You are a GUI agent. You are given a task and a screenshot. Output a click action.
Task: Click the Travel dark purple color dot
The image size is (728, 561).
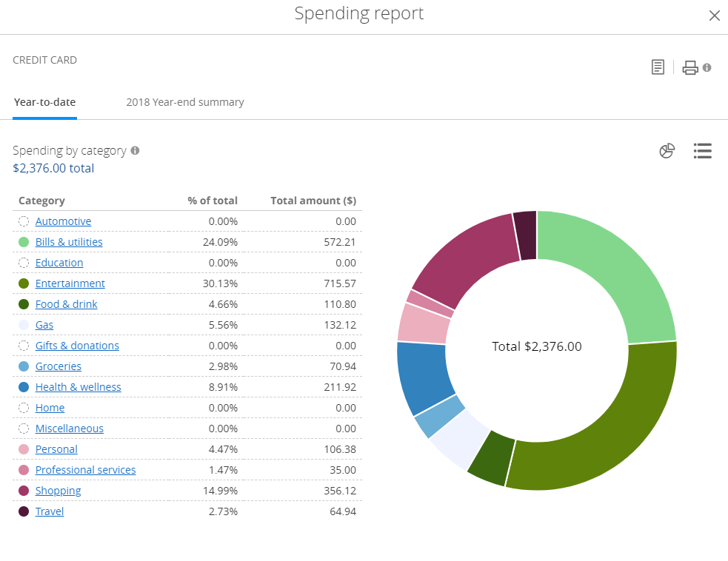point(24,511)
